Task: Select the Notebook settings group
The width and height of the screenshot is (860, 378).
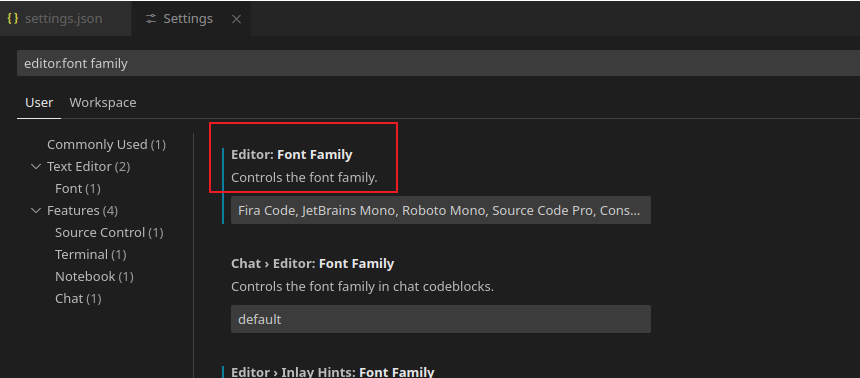Action: 94,276
